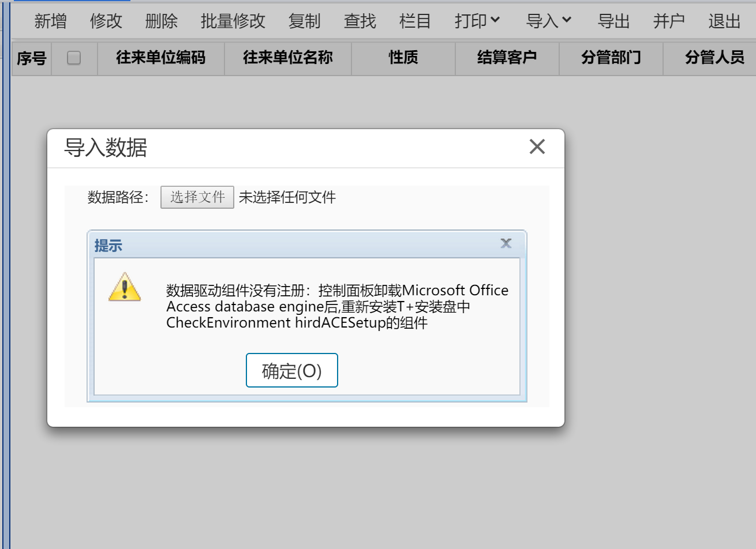756x549 pixels.
Task: Click 并户 in the toolbar
Action: [669, 21]
